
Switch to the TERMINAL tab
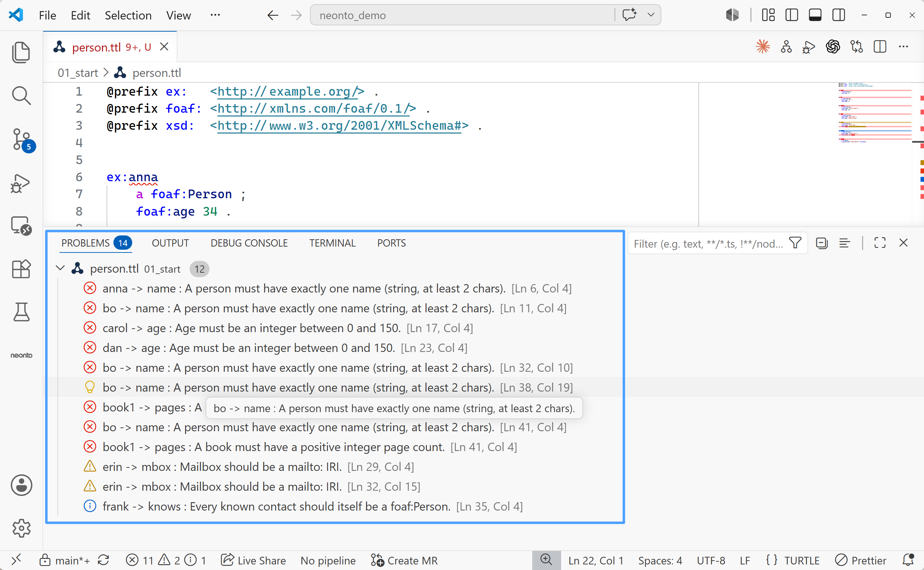[x=332, y=243]
